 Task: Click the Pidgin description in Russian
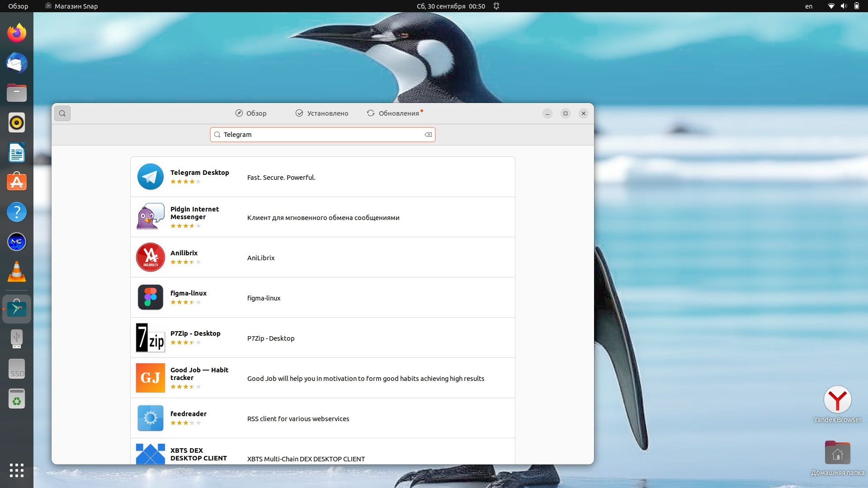(x=323, y=218)
